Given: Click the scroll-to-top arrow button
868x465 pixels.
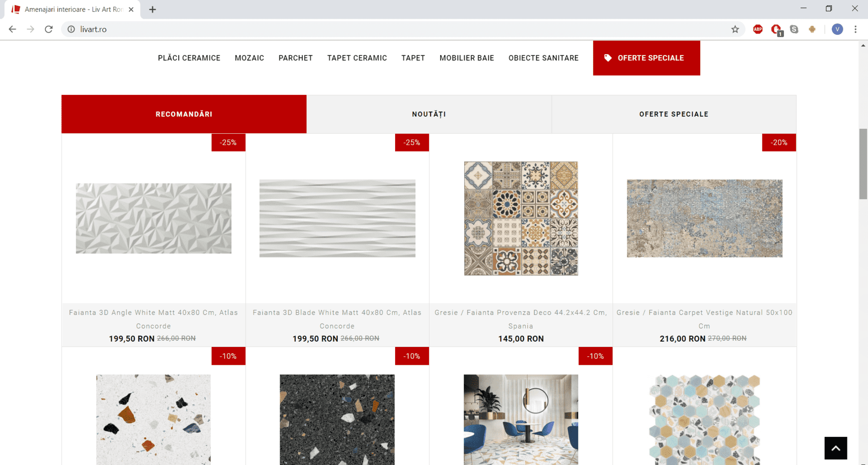Looking at the screenshot, I should coord(835,448).
